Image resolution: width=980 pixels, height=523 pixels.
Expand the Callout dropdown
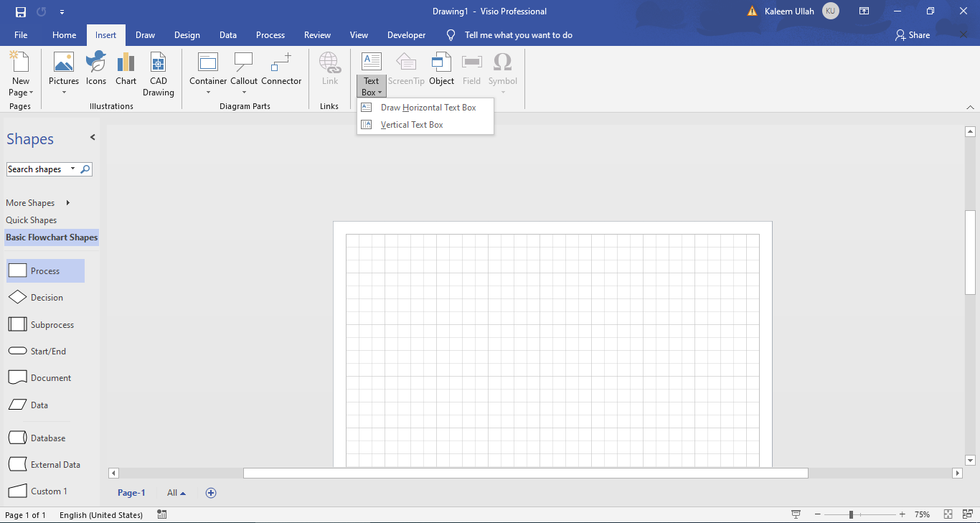tap(244, 92)
